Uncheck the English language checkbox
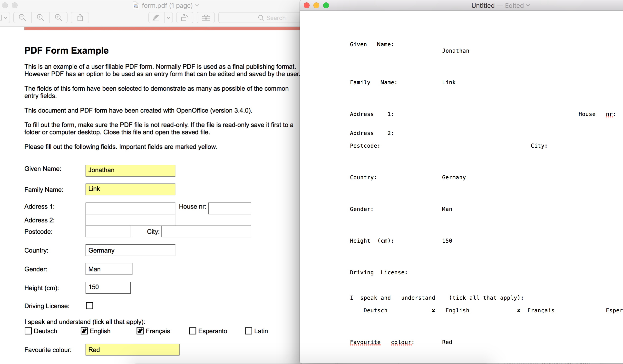 point(84,331)
